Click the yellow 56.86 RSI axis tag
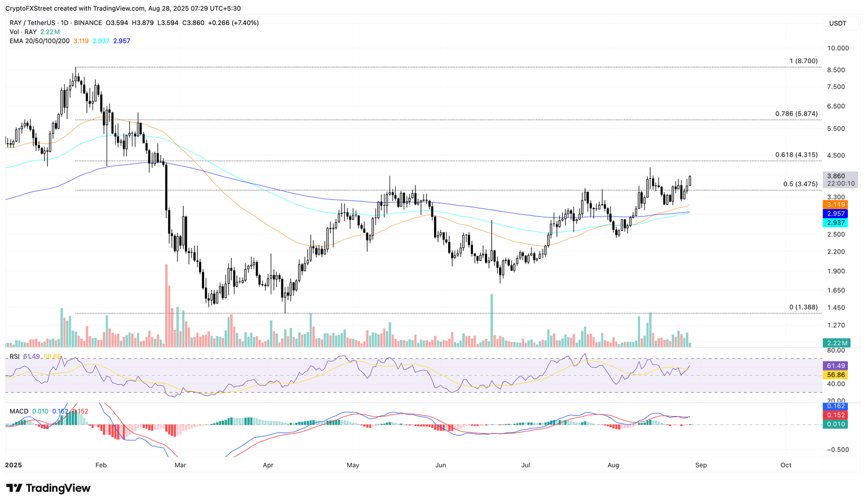This screenshot has height=504, width=866. 835,375
